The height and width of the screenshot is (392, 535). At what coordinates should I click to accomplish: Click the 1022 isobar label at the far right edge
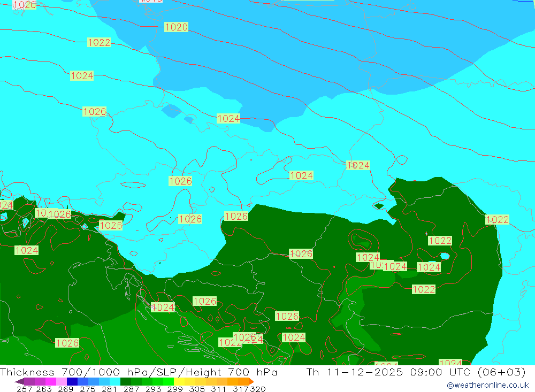tap(497, 219)
